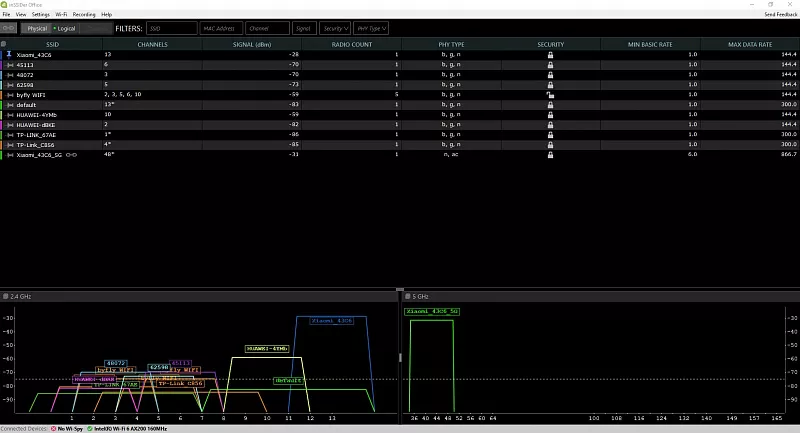Click the SSID filter input field

coord(172,29)
